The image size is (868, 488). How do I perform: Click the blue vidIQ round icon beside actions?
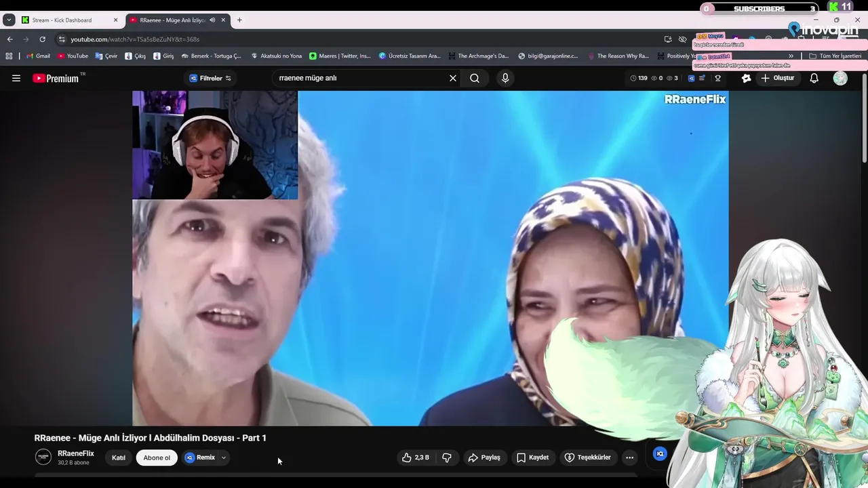tap(660, 453)
